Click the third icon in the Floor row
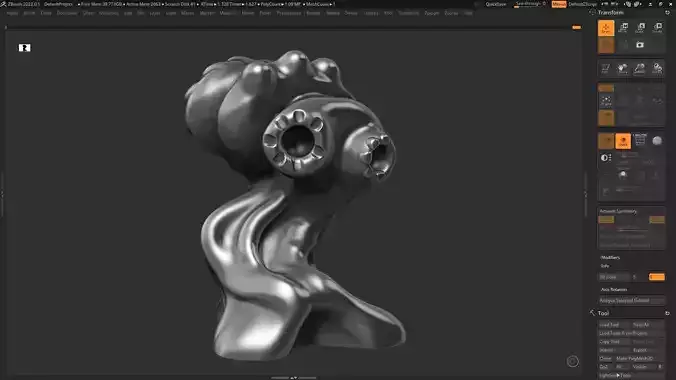The width and height of the screenshot is (676, 380). (x=640, y=68)
